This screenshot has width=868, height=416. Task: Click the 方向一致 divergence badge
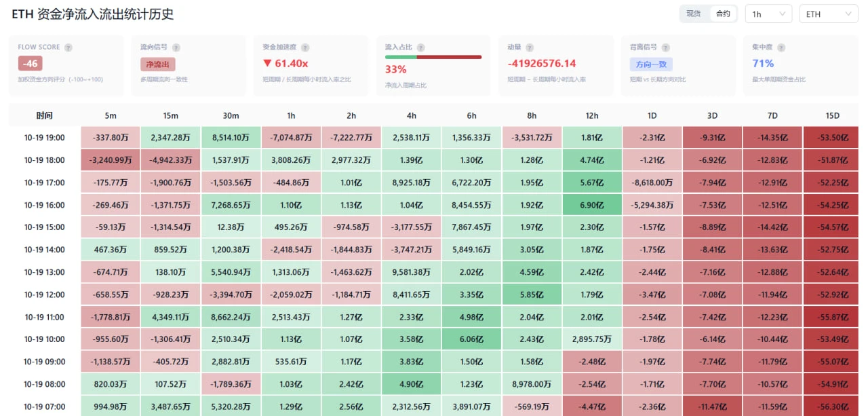click(651, 64)
